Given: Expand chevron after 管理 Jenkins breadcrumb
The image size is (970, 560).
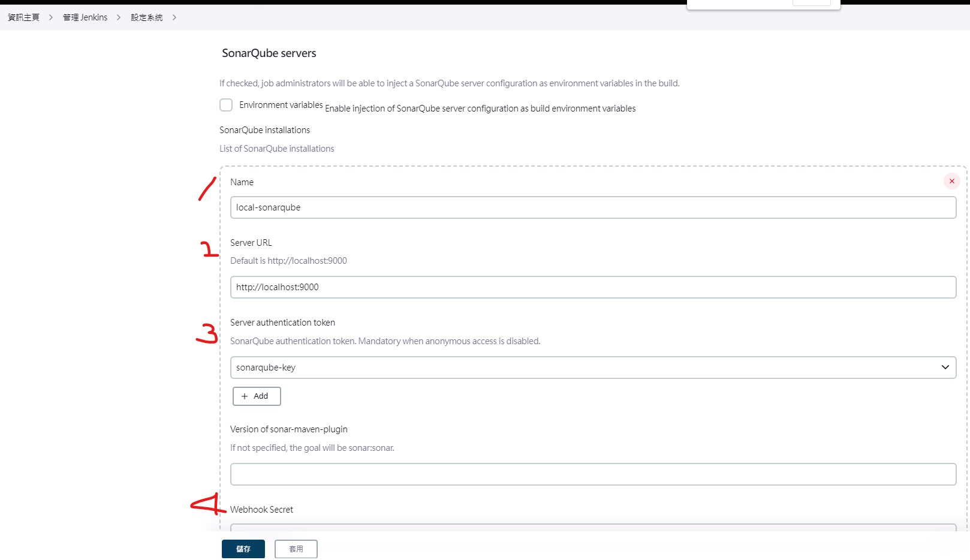Looking at the screenshot, I should (119, 17).
